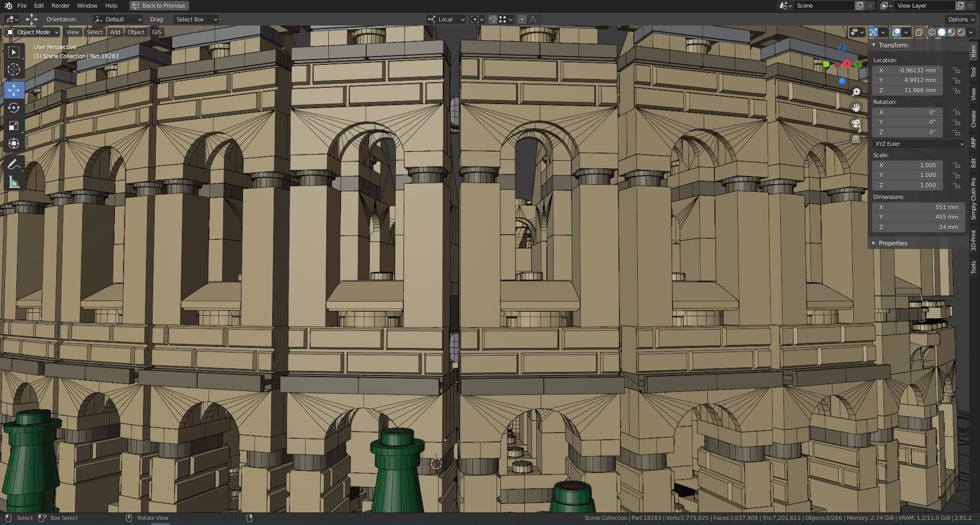Open the viewport View menu

73,32
